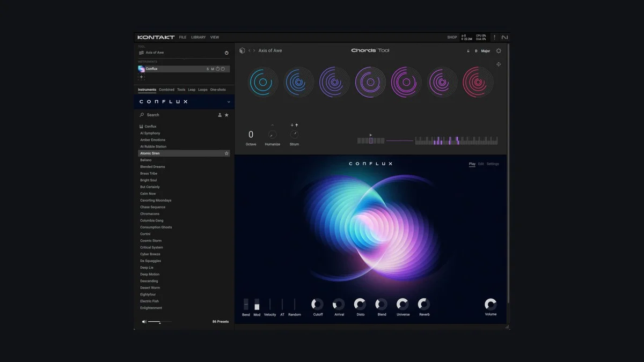Click the Volume knob

click(x=491, y=304)
